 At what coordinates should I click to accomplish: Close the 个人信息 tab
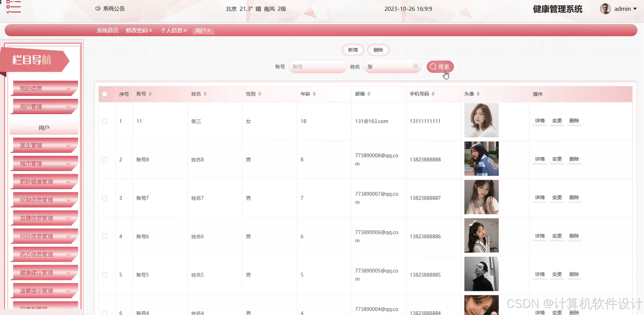185,31
